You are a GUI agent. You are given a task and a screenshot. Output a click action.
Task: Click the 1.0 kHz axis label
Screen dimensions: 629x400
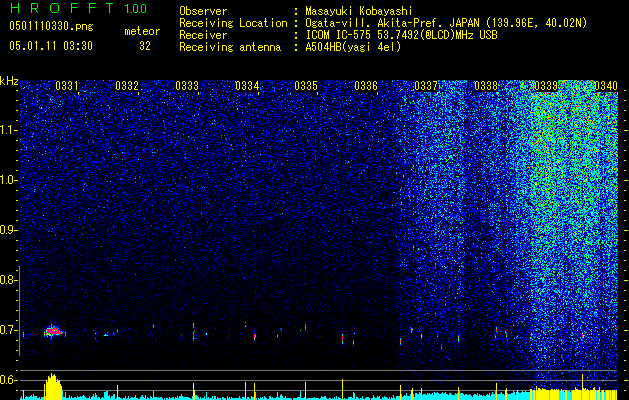[x=7, y=180]
